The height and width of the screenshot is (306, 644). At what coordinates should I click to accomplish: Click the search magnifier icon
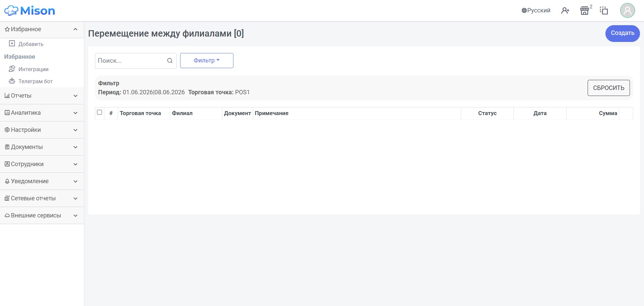170,61
